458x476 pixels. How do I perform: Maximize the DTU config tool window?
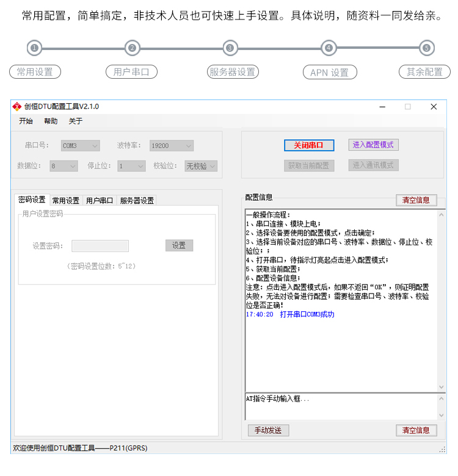coord(408,107)
